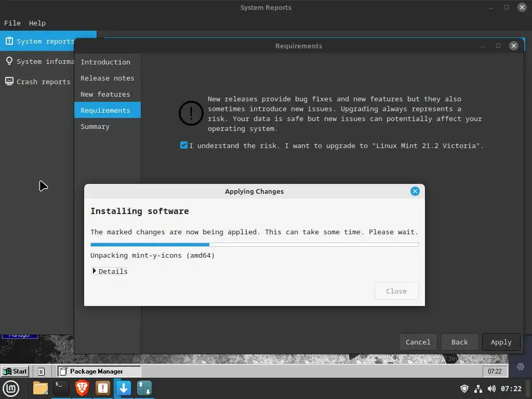Click the Back button in Requirements

pos(459,342)
